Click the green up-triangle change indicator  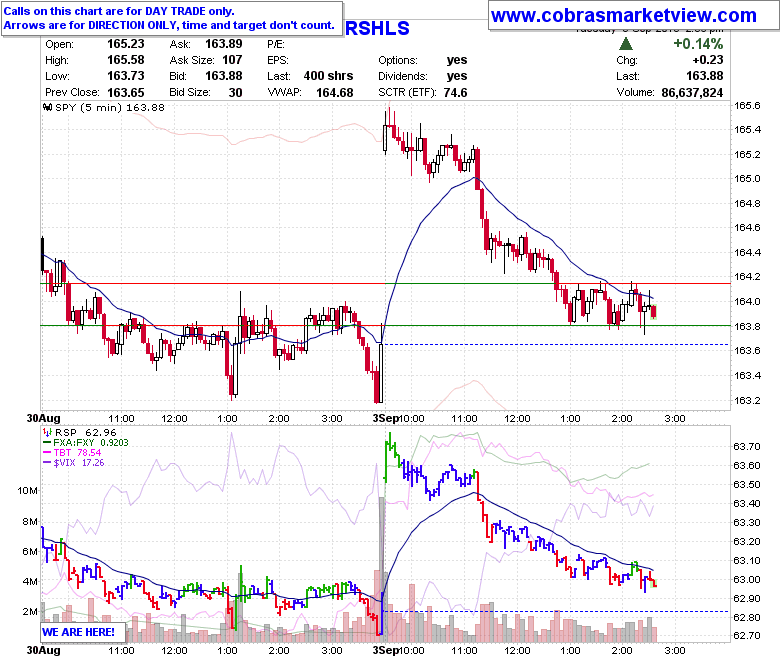coord(626,44)
